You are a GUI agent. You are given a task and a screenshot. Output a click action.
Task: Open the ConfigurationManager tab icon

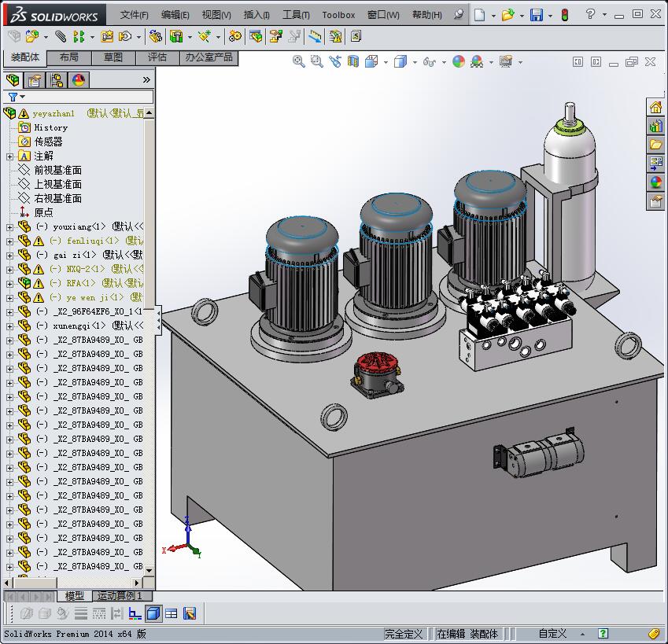pyautogui.click(x=57, y=80)
